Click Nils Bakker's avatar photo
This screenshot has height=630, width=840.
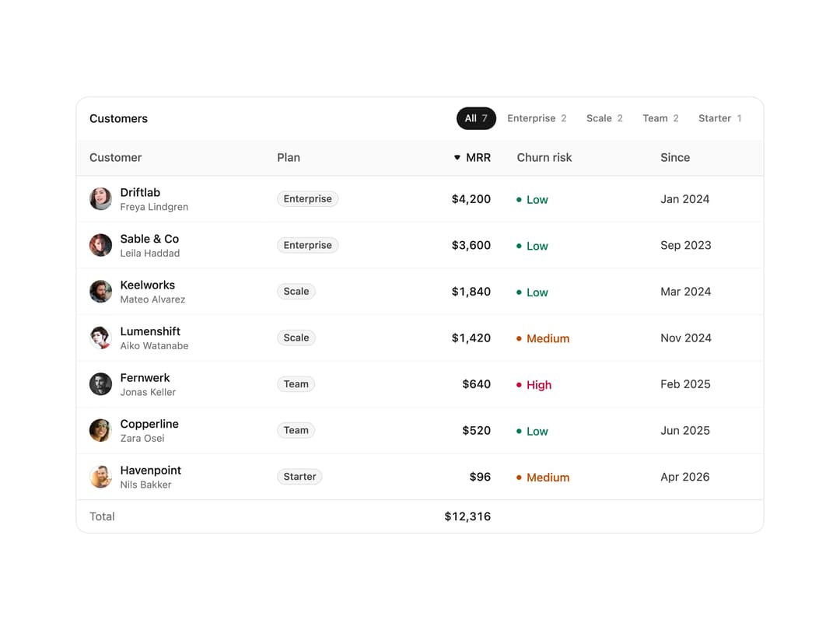tap(100, 477)
